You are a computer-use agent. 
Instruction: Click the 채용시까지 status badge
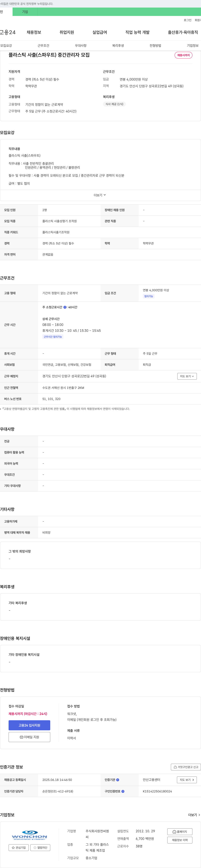184,55
